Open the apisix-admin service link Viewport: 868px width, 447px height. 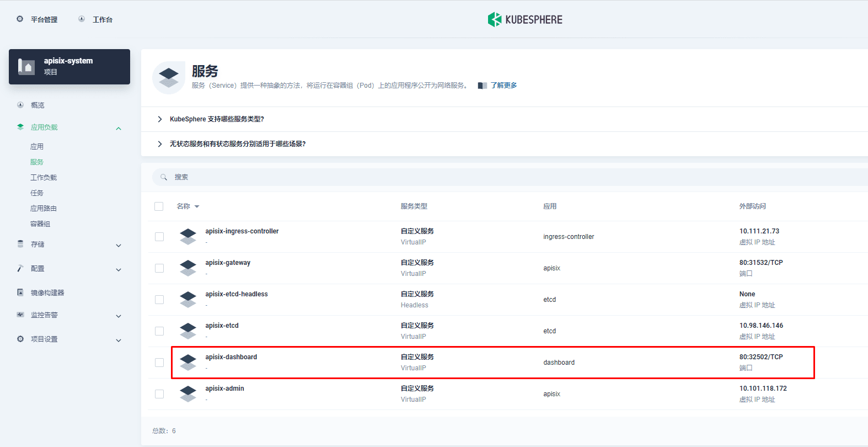(x=224, y=389)
